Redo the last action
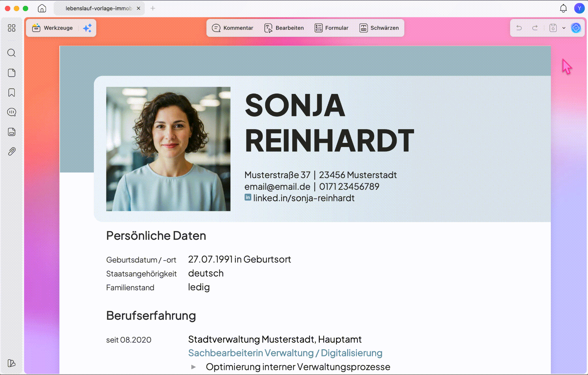Screen dimensions: 588x375 pyautogui.click(x=535, y=28)
